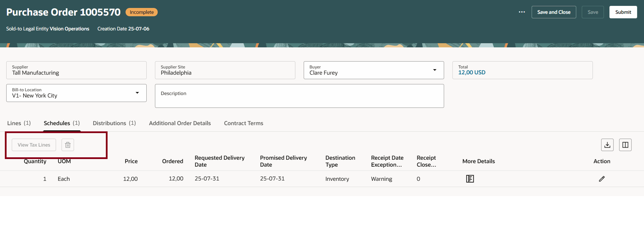Click the Incomplete status badge

coord(141,12)
